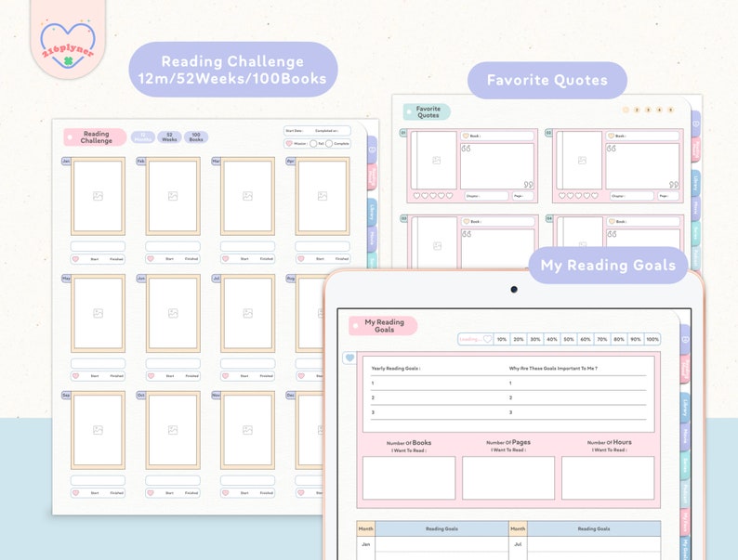Click the 216plyner heart logo

point(68,45)
